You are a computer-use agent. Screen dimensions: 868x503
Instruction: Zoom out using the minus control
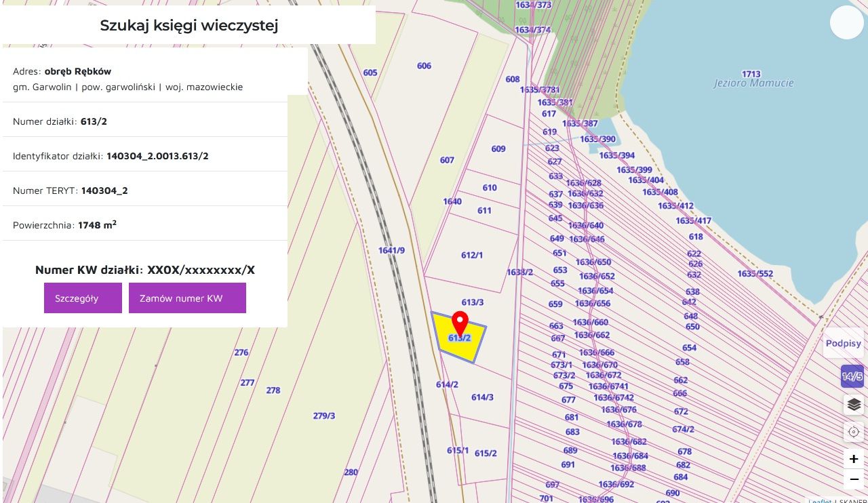click(853, 479)
